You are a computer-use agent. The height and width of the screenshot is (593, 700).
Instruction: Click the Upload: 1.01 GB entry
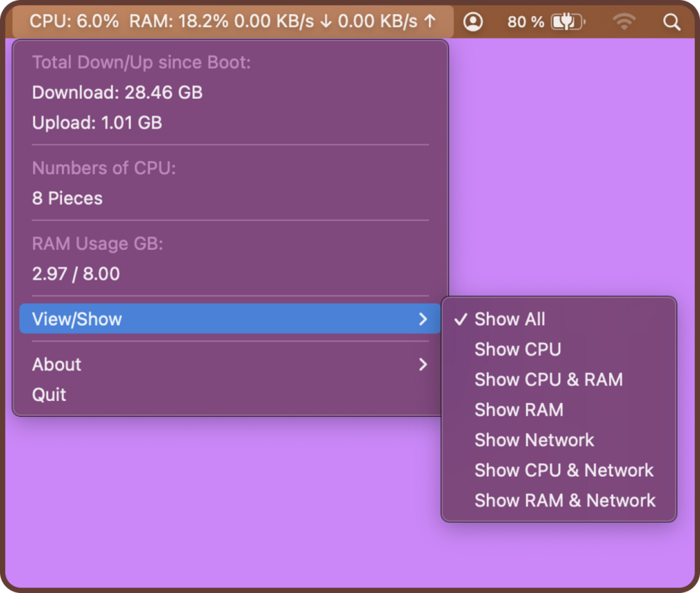coord(97,123)
